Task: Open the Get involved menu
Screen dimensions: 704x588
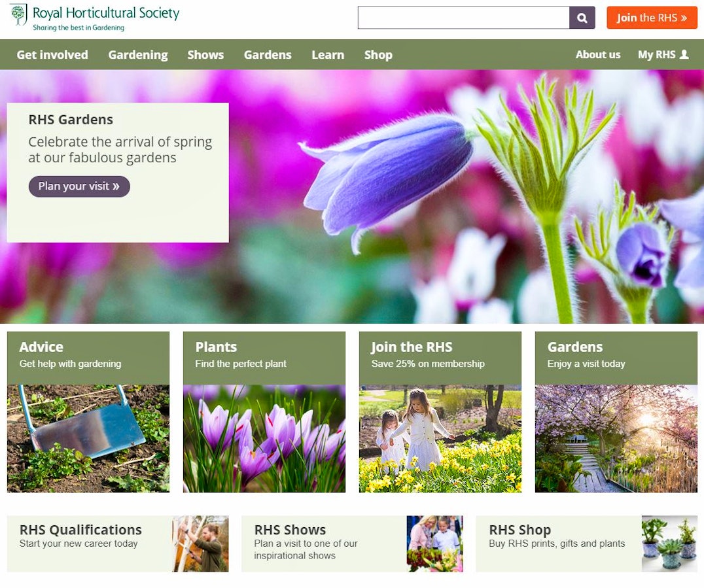Action: (52, 55)
